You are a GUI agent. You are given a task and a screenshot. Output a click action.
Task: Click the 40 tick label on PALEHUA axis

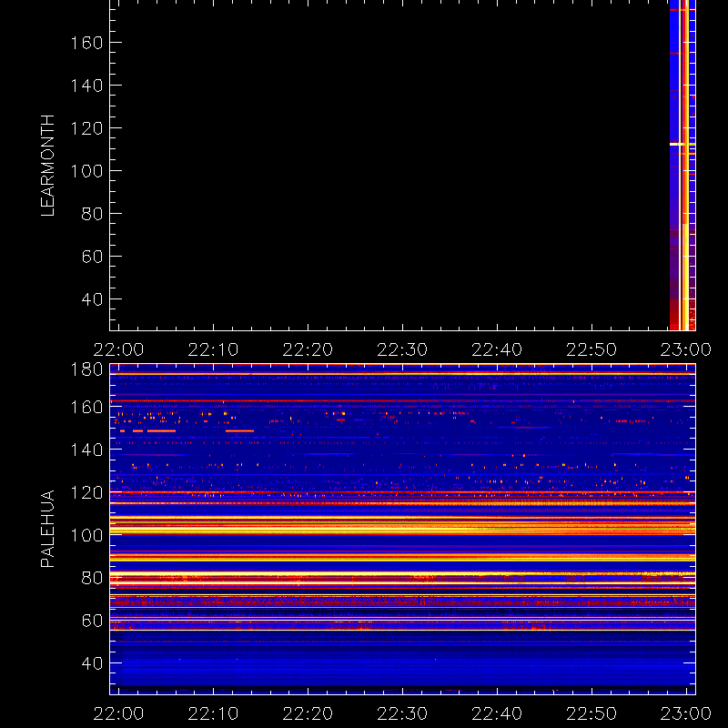(92, 663)
